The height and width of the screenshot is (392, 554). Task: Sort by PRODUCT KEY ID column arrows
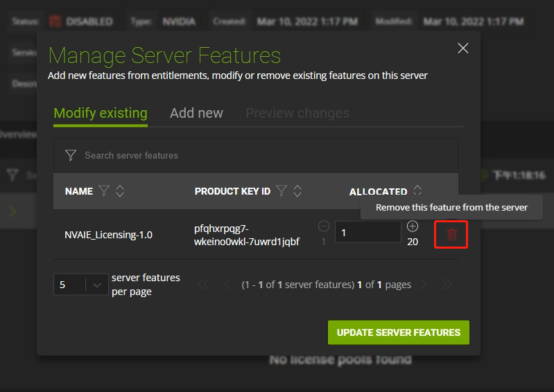click(x=297, y=191)
